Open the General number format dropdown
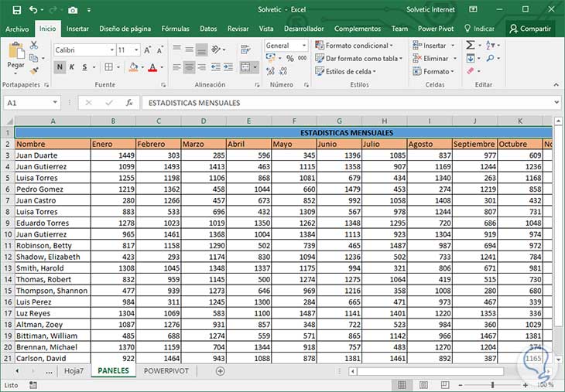 (303, 46)
